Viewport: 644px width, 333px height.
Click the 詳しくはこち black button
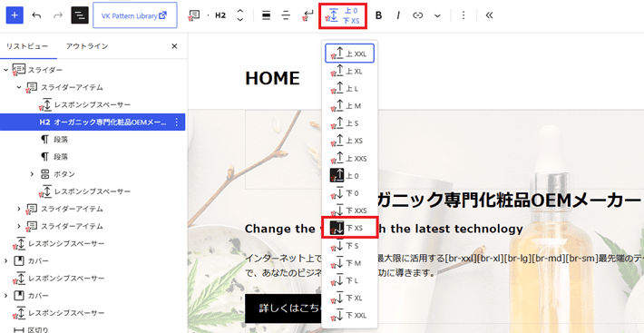click(x=283, y=309)
